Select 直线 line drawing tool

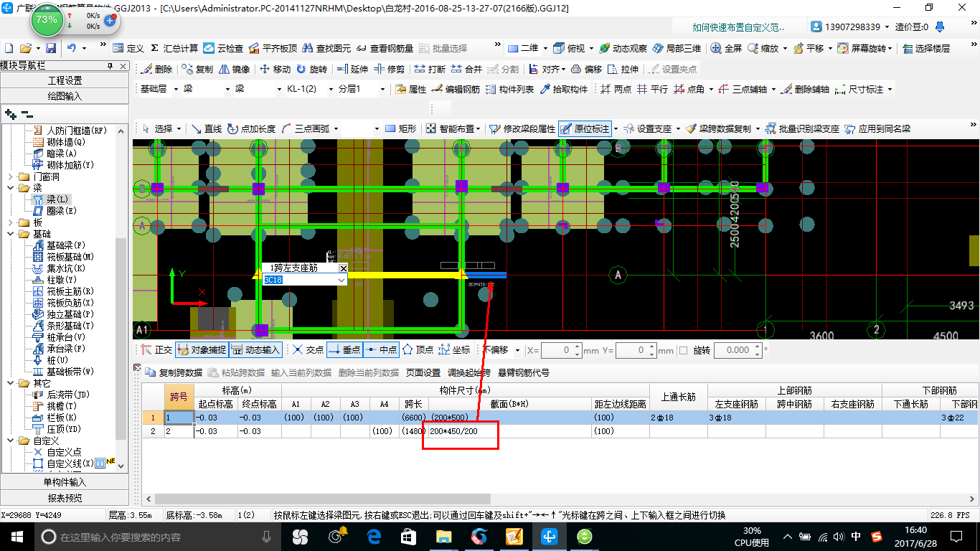click(206, 129)
